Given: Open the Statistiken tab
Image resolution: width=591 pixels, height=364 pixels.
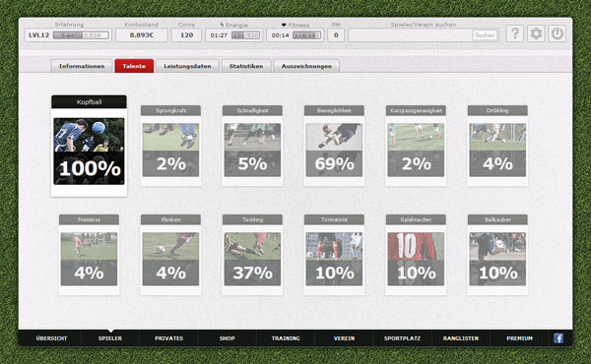Looking at the screenshot, I should (x=246, y=66).
